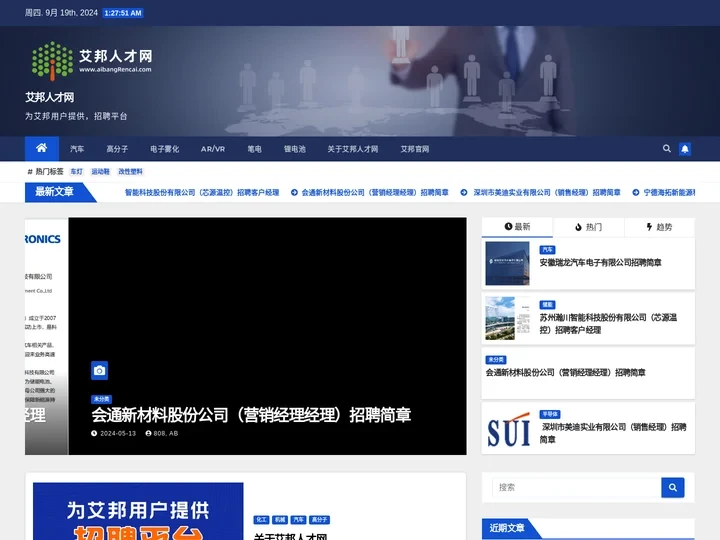This screenshot has height=540, width=720.
Task: Open featured headline 会通新材料股份公司（营销经理经理）招聘简章
Action: [x=251, y=415]
